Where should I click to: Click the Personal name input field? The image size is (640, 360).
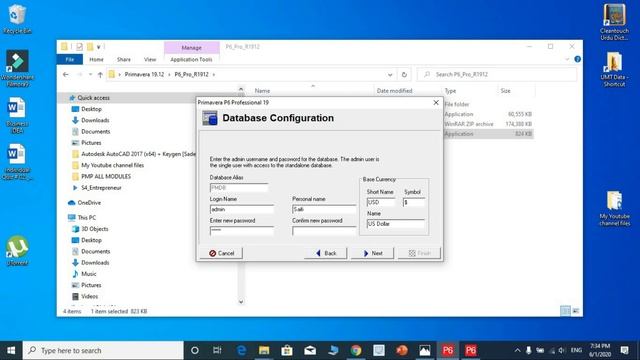(x=324, y=209)
